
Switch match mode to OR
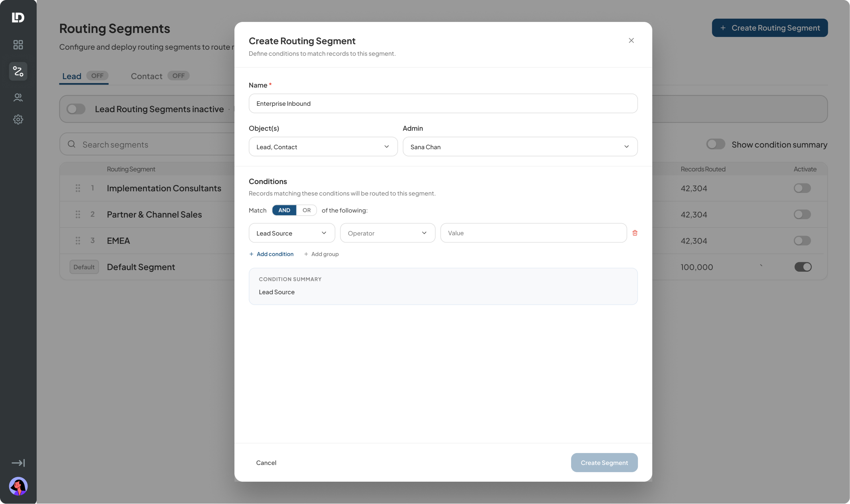[x=306, y=210]
